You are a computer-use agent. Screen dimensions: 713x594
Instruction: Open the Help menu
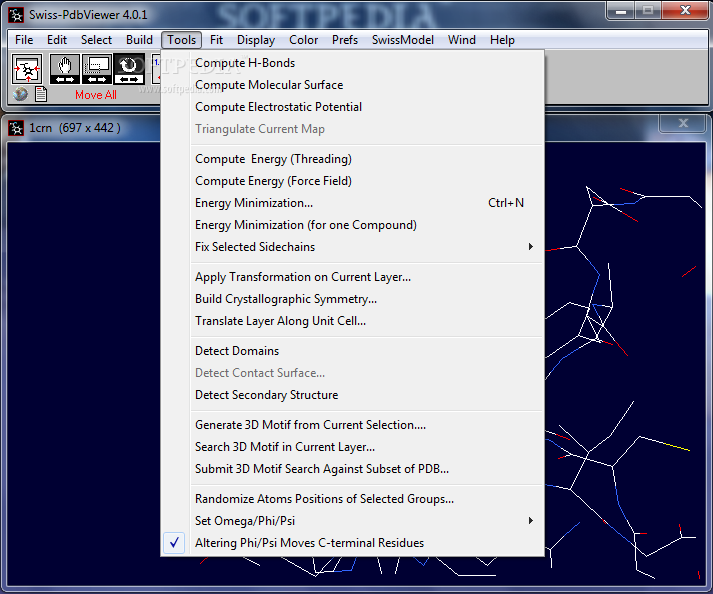[502, 40]
